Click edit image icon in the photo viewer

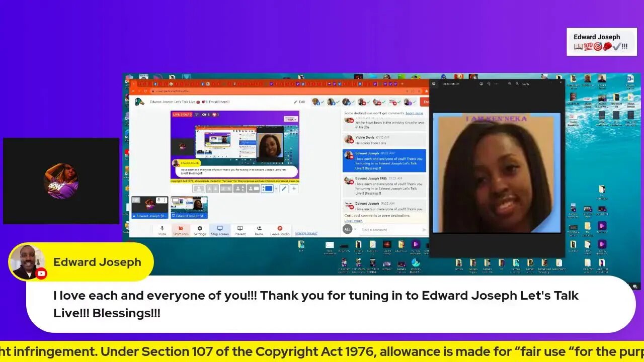[x=481, y=83]
